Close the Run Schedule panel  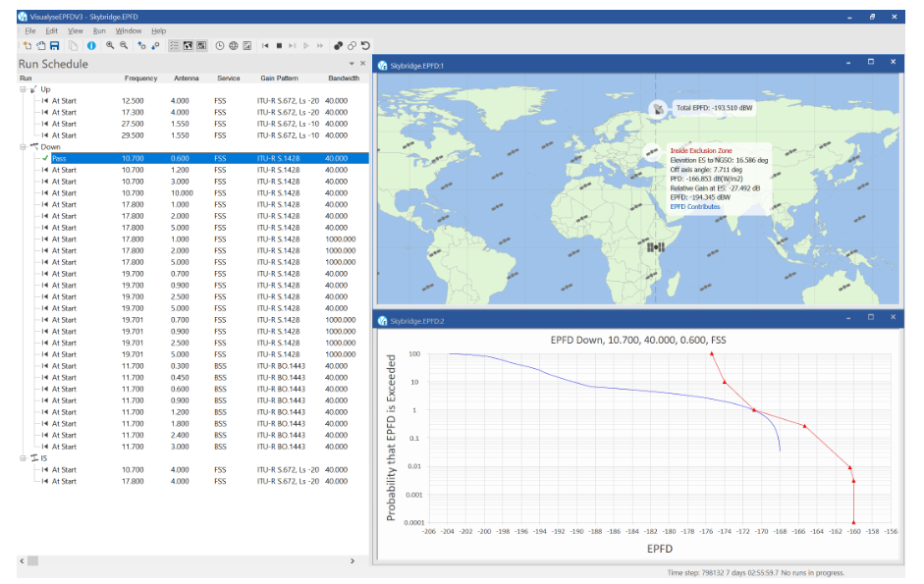click(x=362, y=64)
